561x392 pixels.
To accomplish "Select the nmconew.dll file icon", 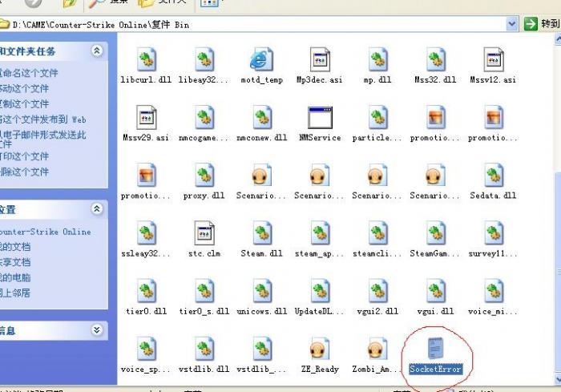I will pos(262,117).
